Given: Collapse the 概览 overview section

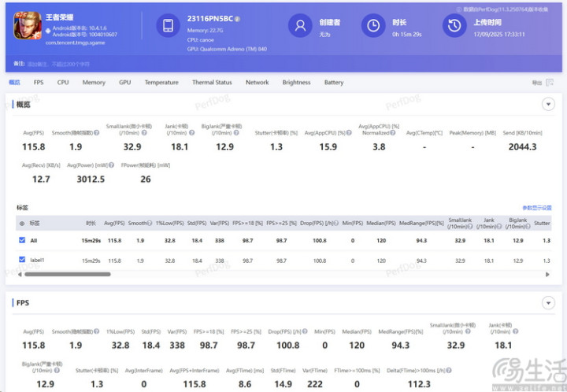Looking at the screenshot, I should click(x=549, y=104).
